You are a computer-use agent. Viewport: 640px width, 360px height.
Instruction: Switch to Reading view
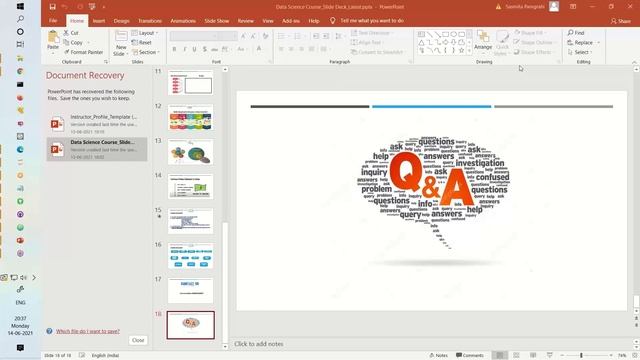coord(533,356)
